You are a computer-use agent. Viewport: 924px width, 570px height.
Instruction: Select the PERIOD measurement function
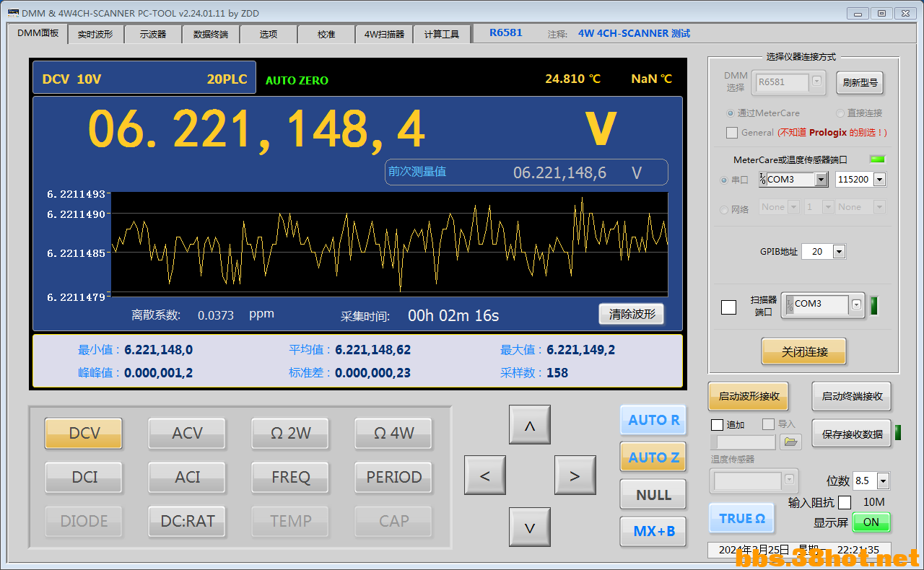pyautogui.click(x=393, y=477)
